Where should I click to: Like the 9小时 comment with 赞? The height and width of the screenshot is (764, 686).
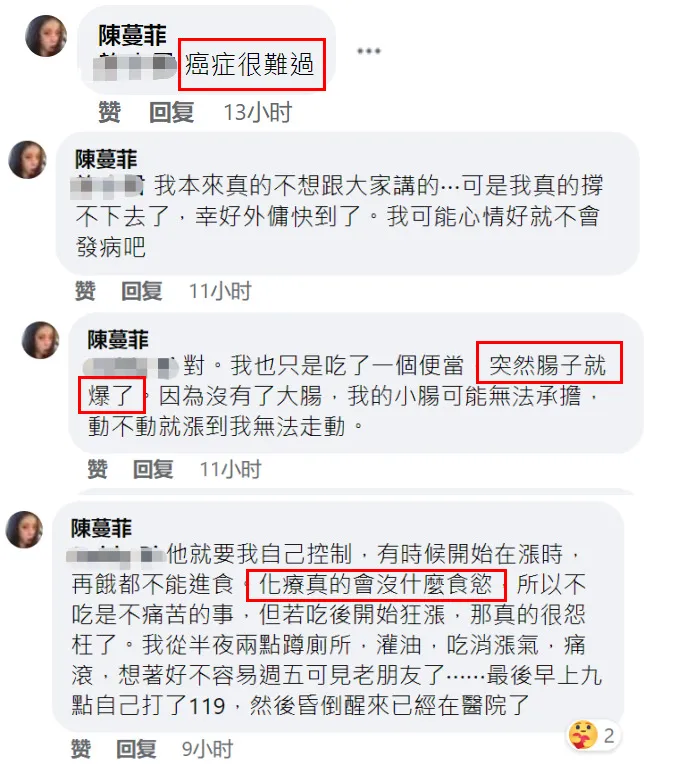81,748
